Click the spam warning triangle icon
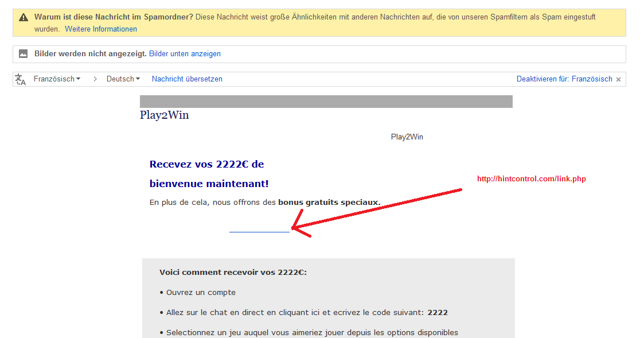644x338 pixels. [x=23, y=17]
